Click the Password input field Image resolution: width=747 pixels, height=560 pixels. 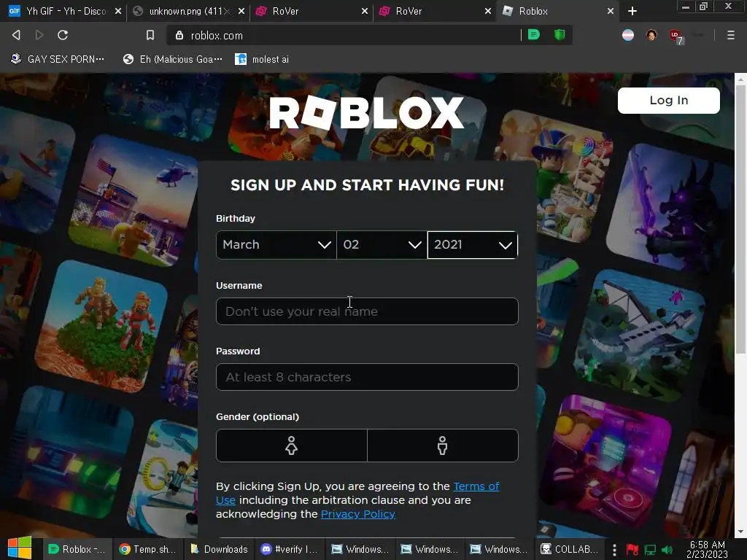click(367, 377)
